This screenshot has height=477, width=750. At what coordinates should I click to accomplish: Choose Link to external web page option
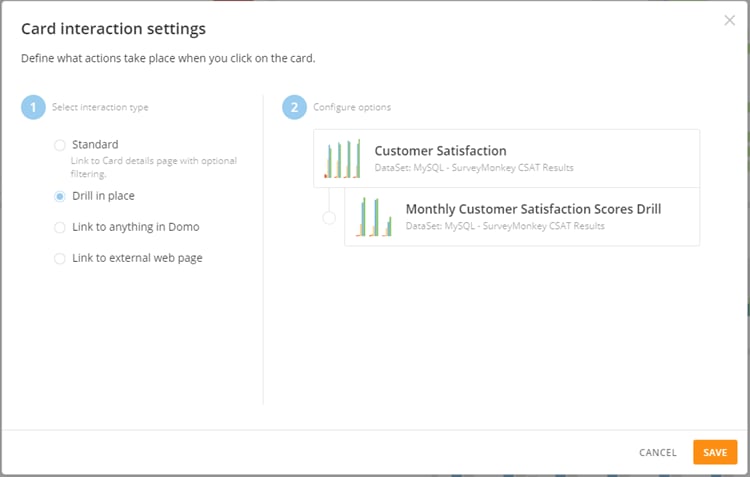pyautogui.click(x=60, y=258)
